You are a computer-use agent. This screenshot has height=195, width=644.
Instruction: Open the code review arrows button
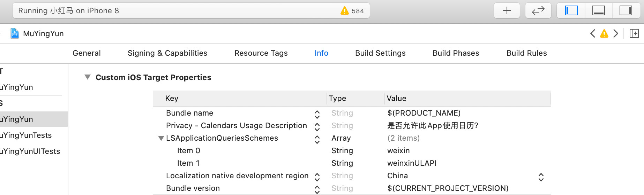point(538,11)
